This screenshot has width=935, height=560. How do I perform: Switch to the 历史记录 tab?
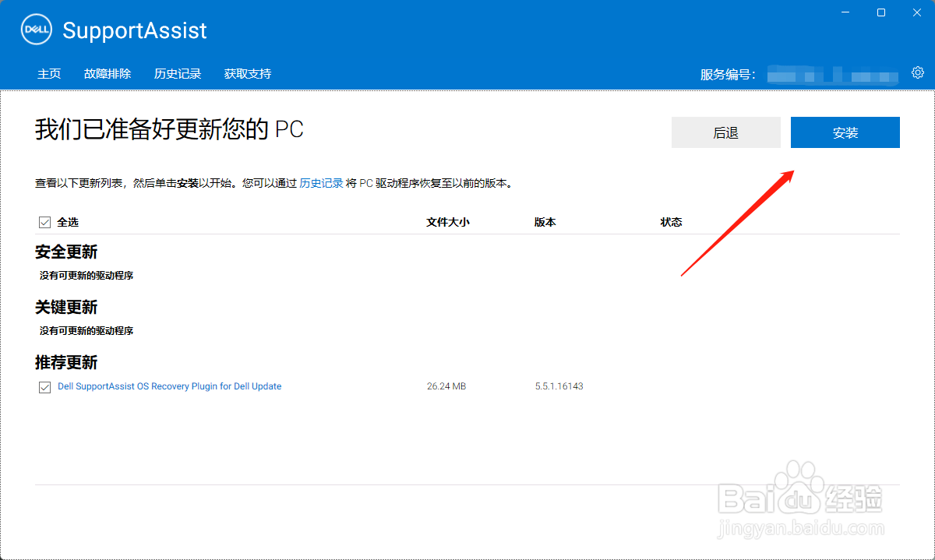pyautogui.click(x=178, y=74)
